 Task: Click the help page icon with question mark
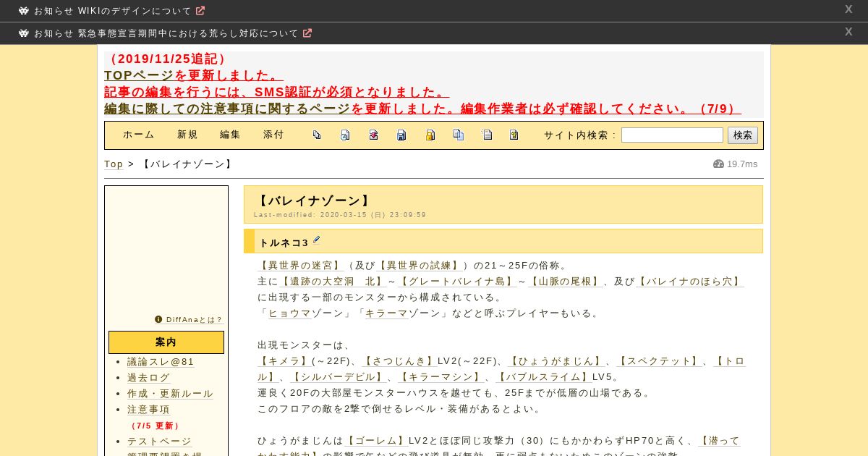514,135
